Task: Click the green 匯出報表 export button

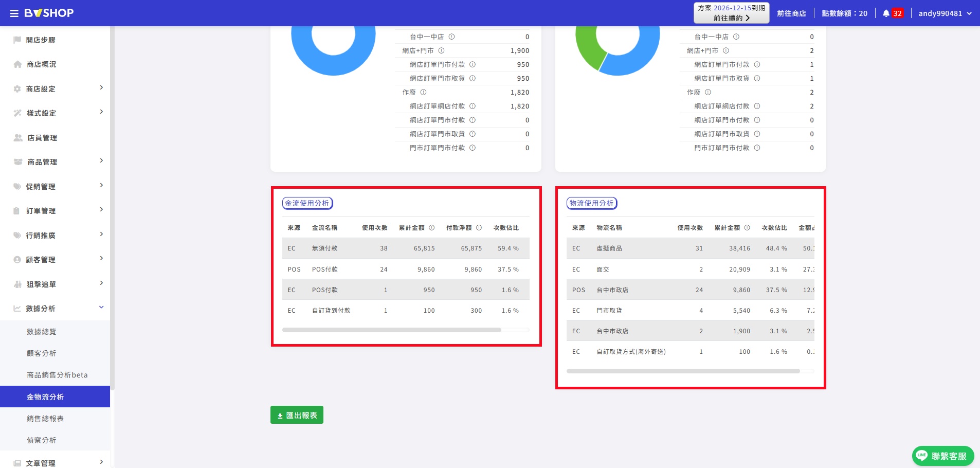Action: pyautogui.click(x=297, y=415)
